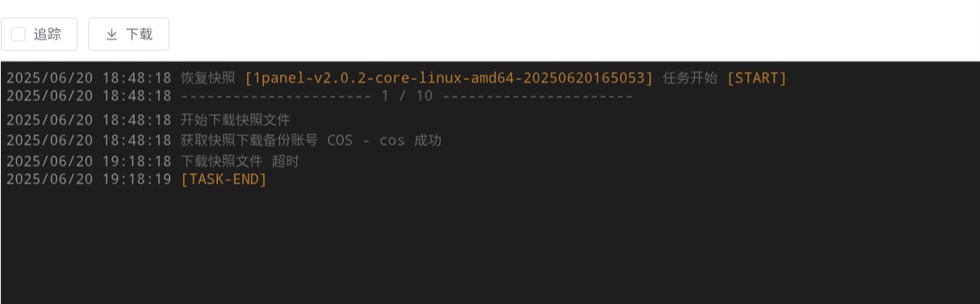Click the 追踪 label text
Image resolution: width=980 pixels, height=304 pixels.
[47, 35]
